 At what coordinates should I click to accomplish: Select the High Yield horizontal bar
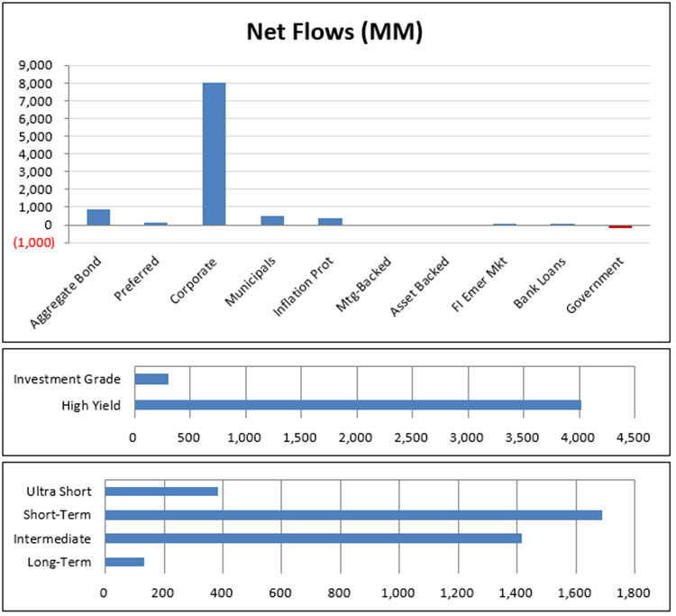[357, 405]
